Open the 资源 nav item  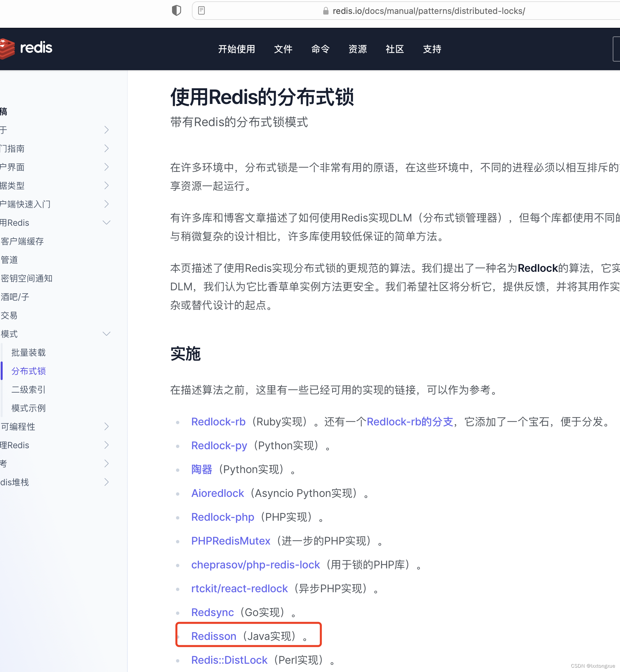click(358, 49)
